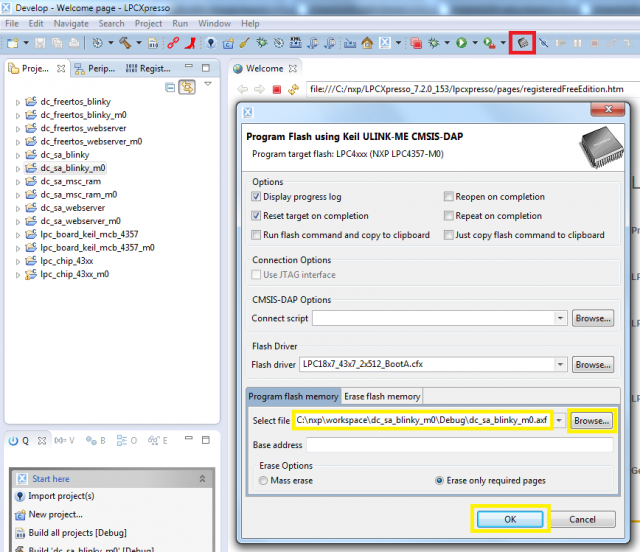
Task: Click the New wizard toolbar icon
Action: click(12, 43)
